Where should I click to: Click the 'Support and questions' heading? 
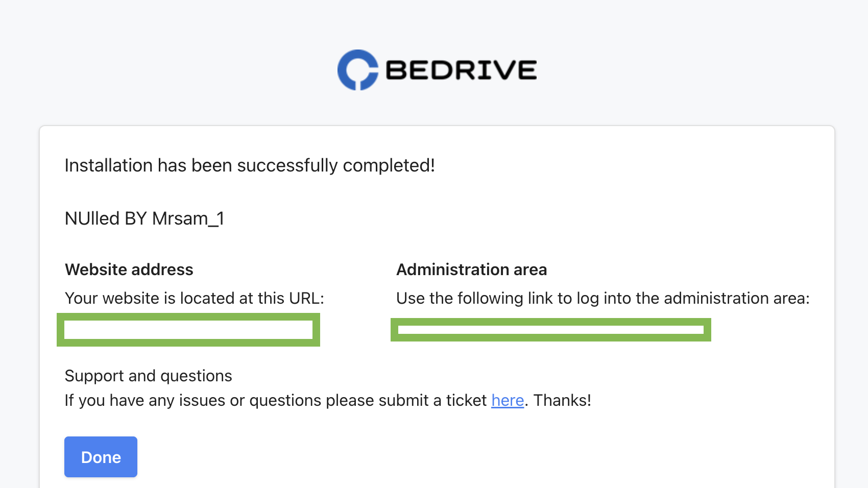pos(149,376)
